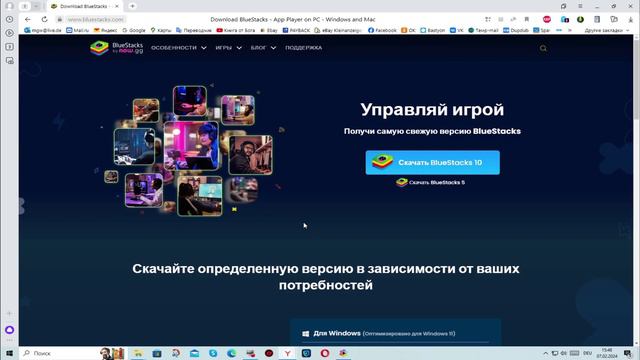Switch to the Download BlueStacks browser tab

[85, 6]
